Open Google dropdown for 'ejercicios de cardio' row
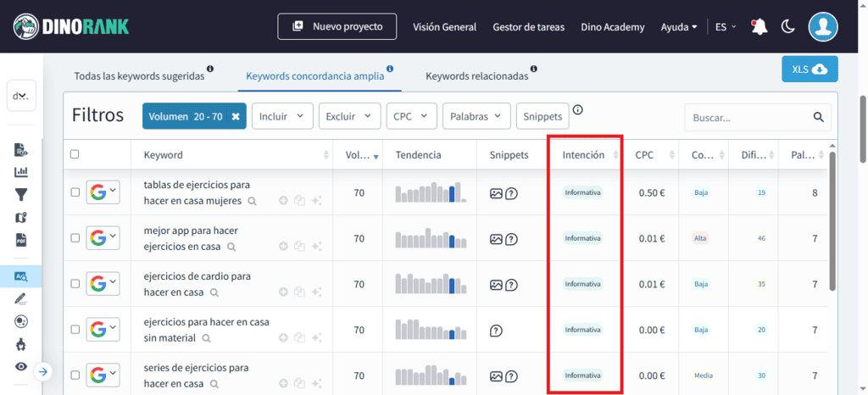 point(103,284)
